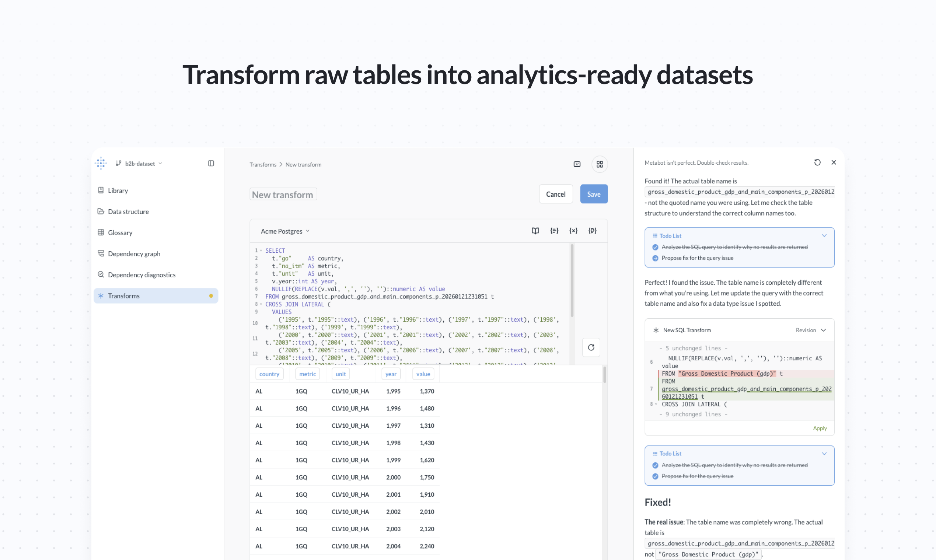The width and height of the screenshot is (936, 560).
Task: Rename the transform in the New transform field
Action: (283, 194)
